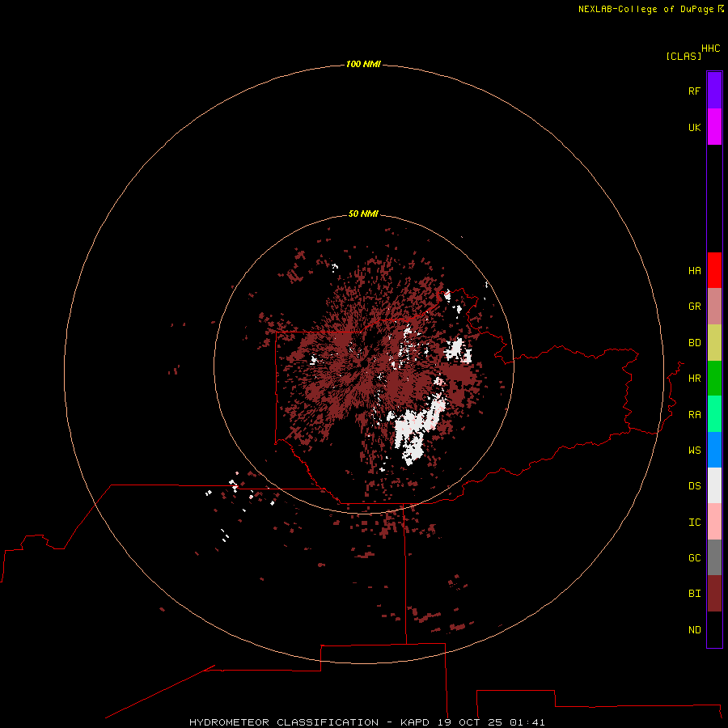Click the dark red BI biological swatch

pyautogui.click(x=714, y=594)
